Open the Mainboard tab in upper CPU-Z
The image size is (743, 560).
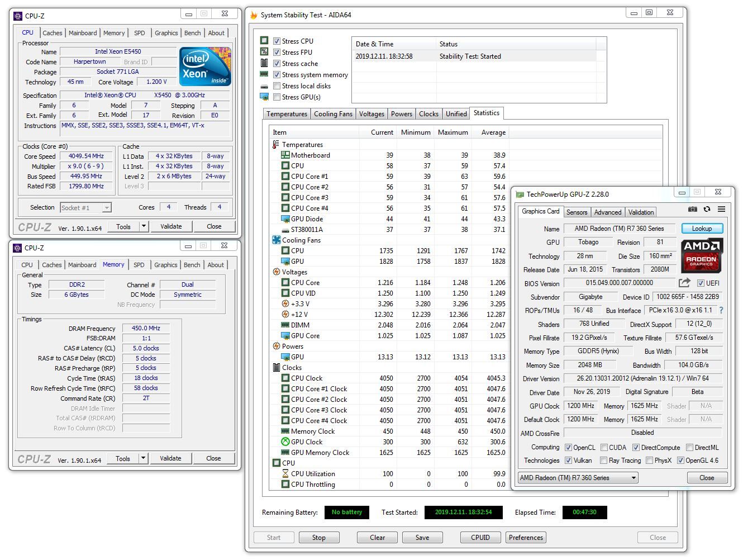click(83, 33)
